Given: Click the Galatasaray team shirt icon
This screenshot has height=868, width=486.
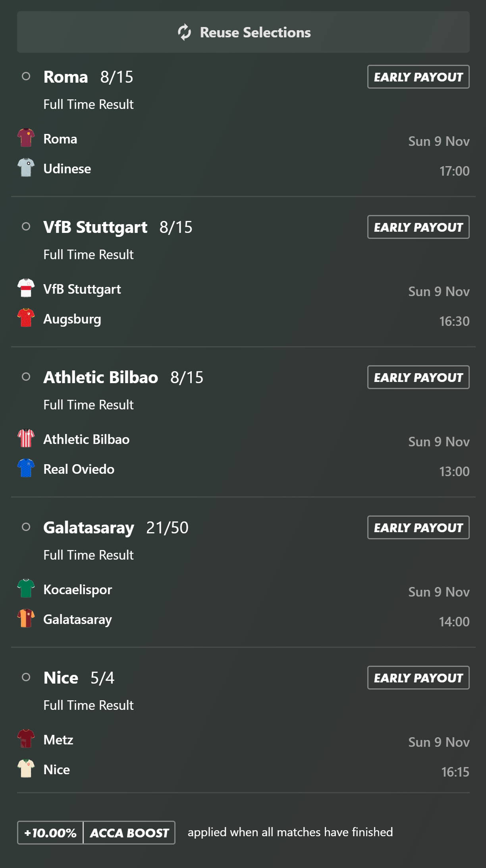Looking at the screenshot, I should 26,618.
